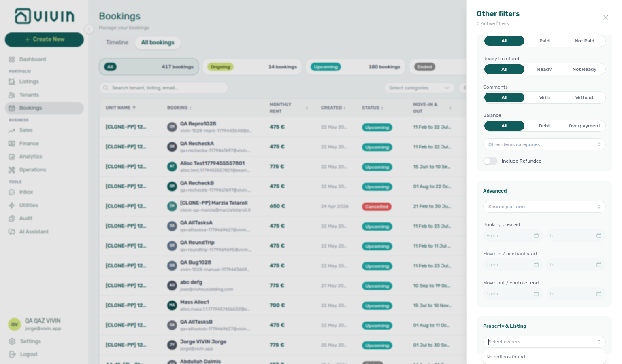
Task: Click the Operations sidebar icon
Action: coord(12,170)
